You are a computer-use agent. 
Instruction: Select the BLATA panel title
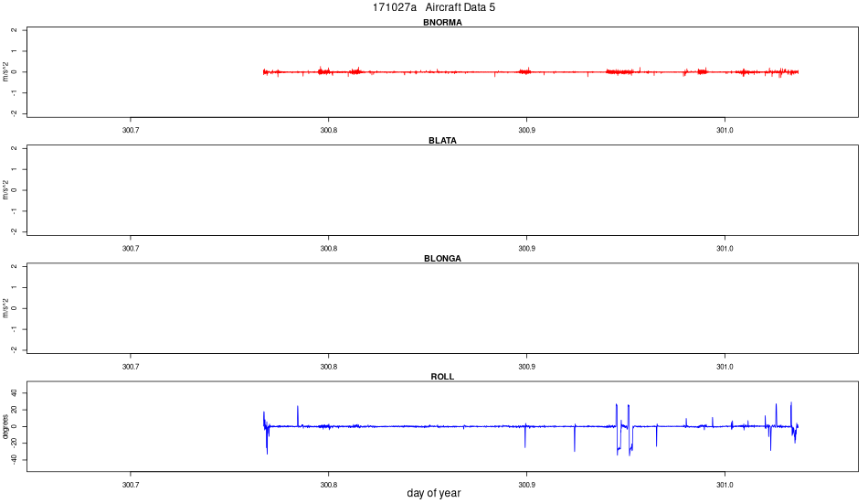point(442,141)
